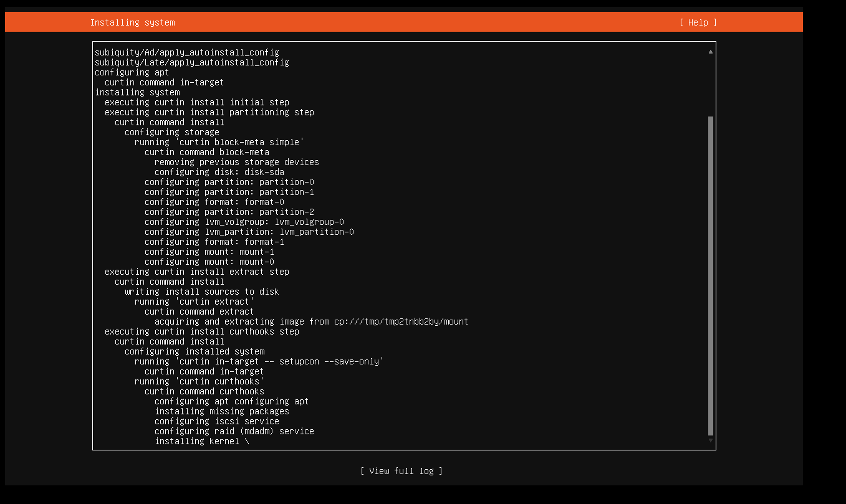
Task: Click 'configuring format: format-1' line
Action: pos(214,242)
